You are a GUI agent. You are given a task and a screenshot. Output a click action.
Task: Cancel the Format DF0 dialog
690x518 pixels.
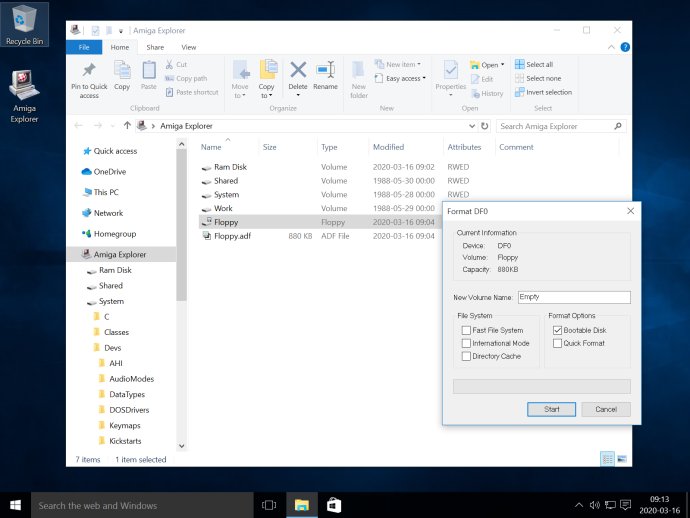pos(606,409)
